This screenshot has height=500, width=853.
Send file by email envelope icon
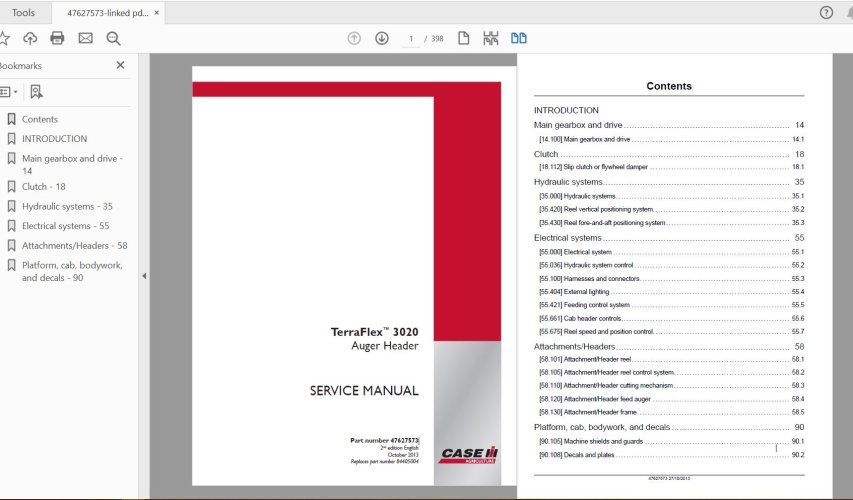point(85,38)
